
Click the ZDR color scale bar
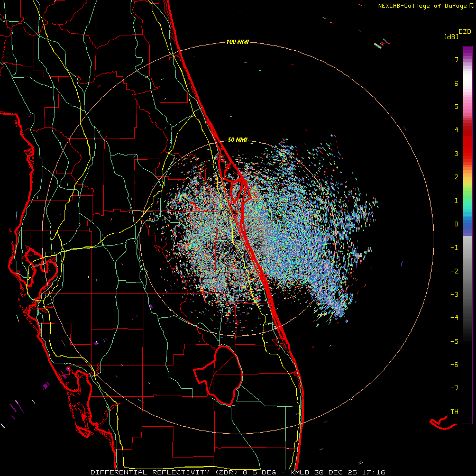[467, 235]
